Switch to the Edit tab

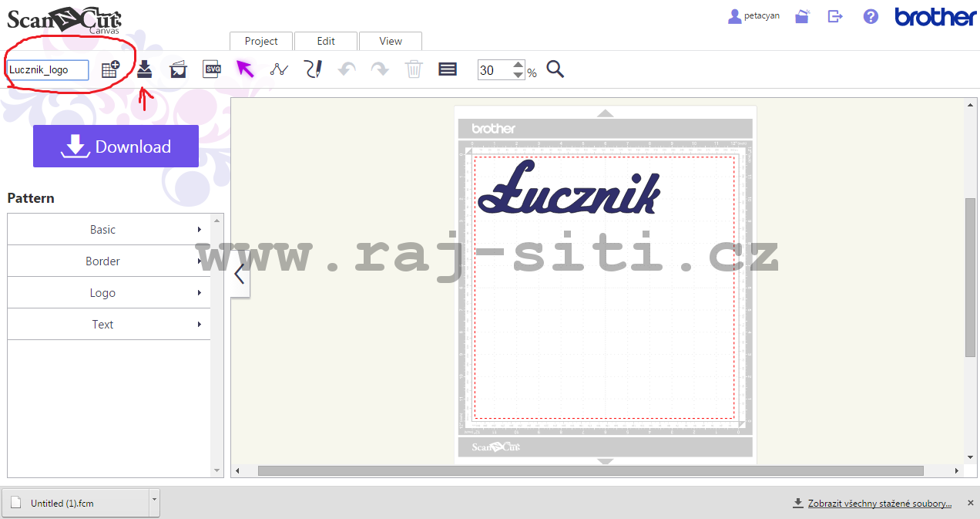[325, 41]
